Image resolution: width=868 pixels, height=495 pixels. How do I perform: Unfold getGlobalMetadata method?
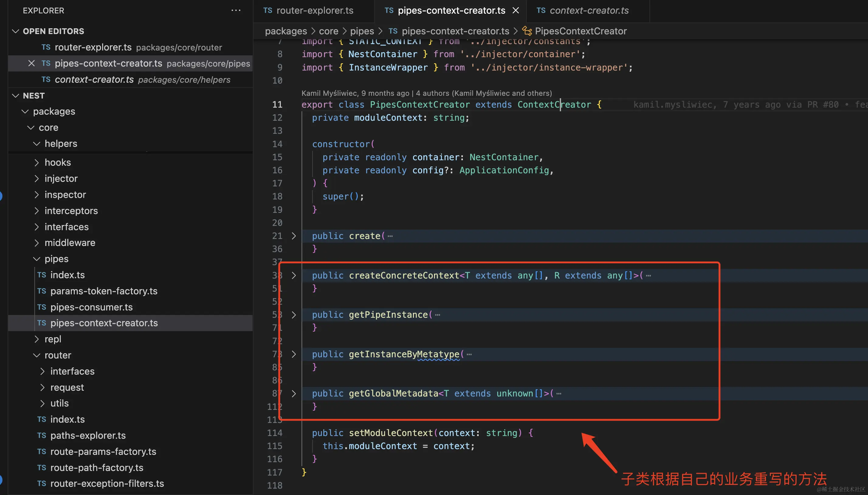pyautogui.click(x=294, y=394)
